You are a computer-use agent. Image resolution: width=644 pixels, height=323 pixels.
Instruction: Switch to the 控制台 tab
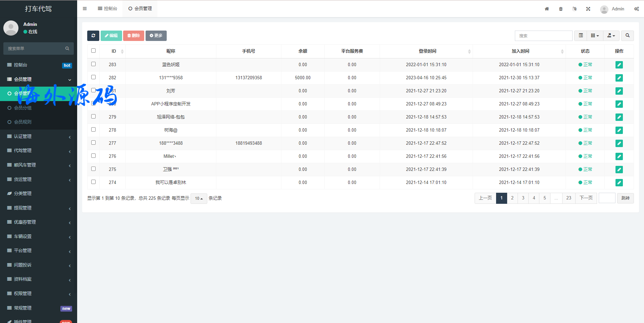point(108,9)
